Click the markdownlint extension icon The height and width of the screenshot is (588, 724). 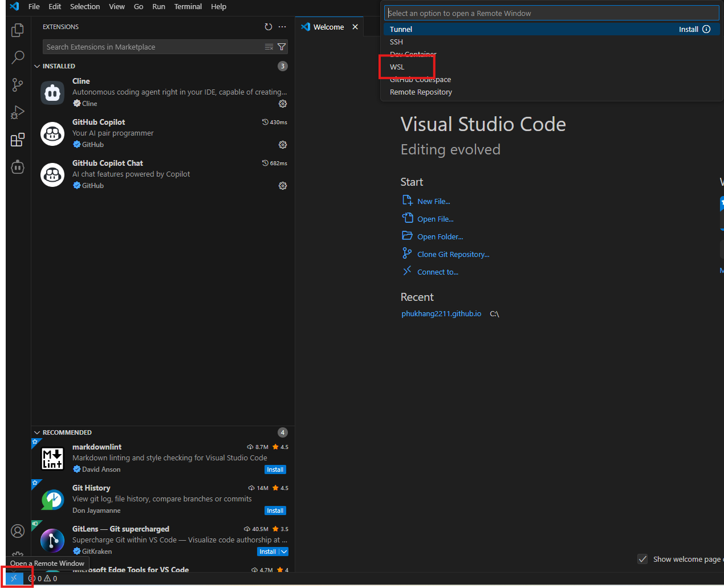[52, 459]
